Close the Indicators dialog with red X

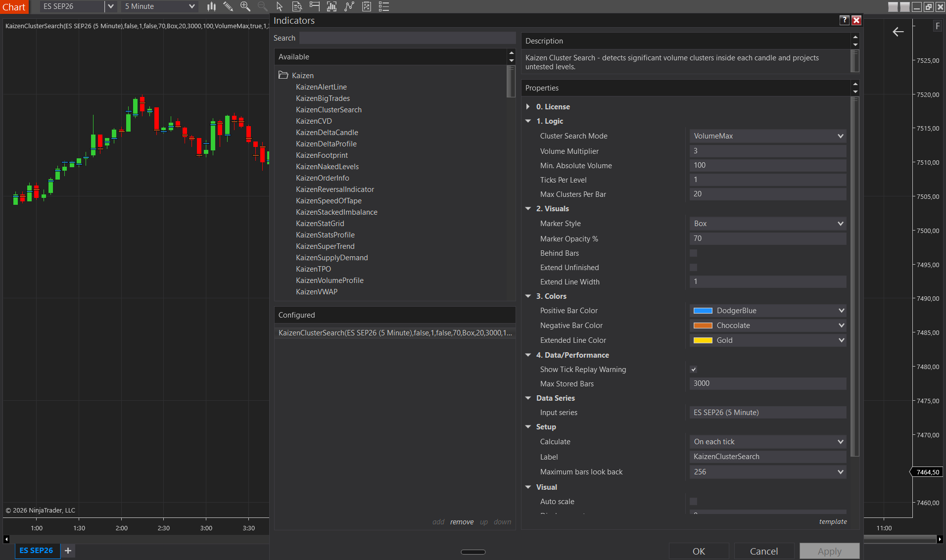(856, 20)
